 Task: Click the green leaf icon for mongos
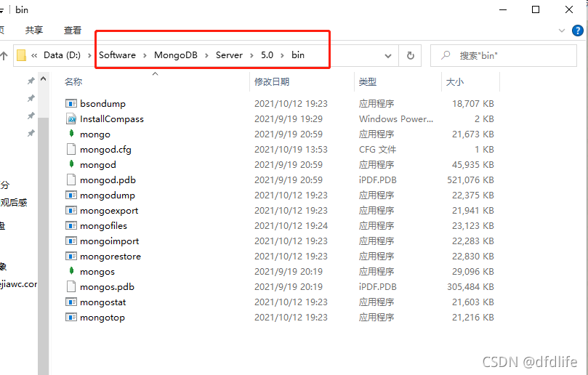[71, 271]
